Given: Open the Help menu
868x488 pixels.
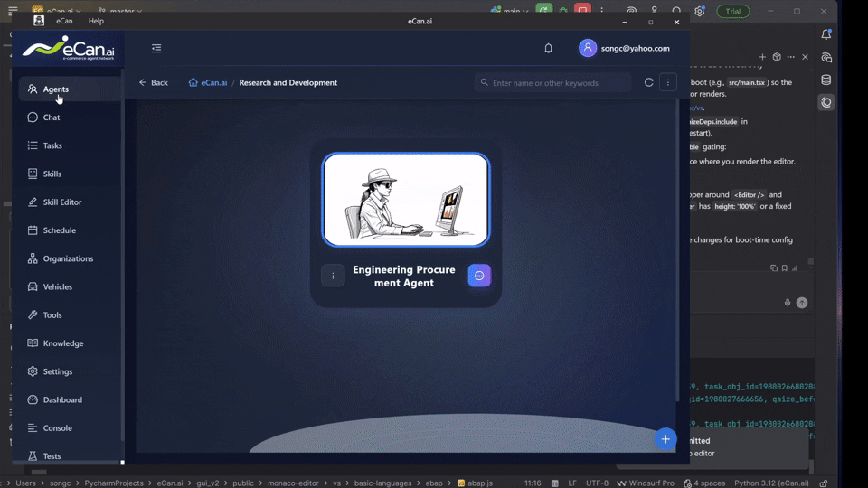Looking at the screenshot, I should pos(96,21).
